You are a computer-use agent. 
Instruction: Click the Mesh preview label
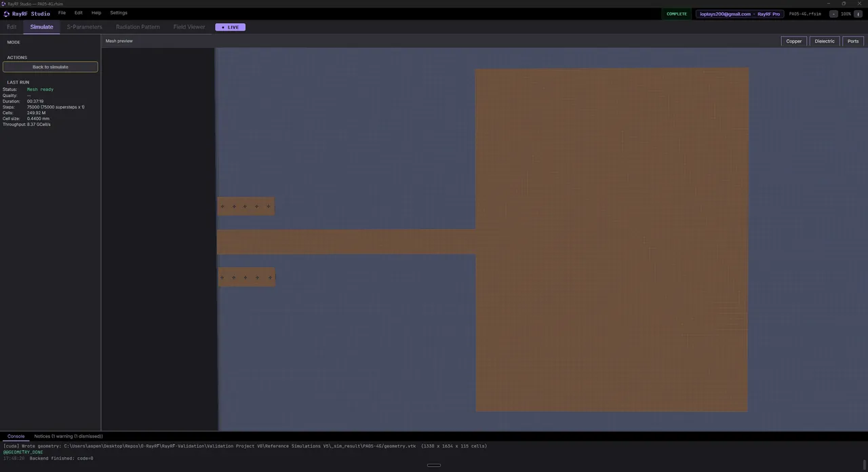pos(119,41)
